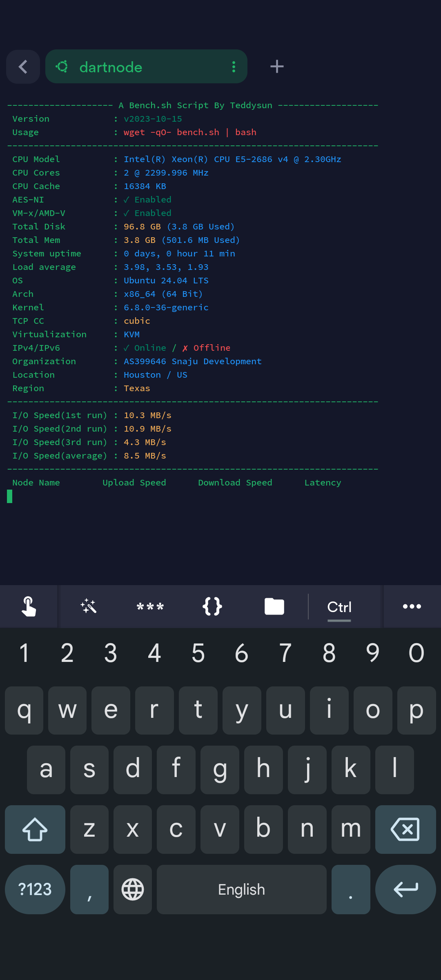
Task: Tap the '6.8.0-36-generic' kernel value
Action: [166, 307]
